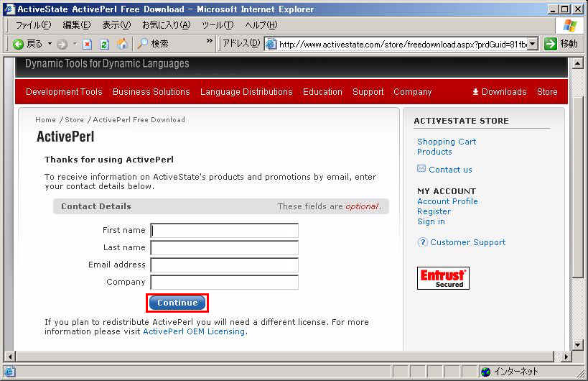Viewport: 588px width, 381px height.
Task: Go to Home page icon
Action: 122,45
